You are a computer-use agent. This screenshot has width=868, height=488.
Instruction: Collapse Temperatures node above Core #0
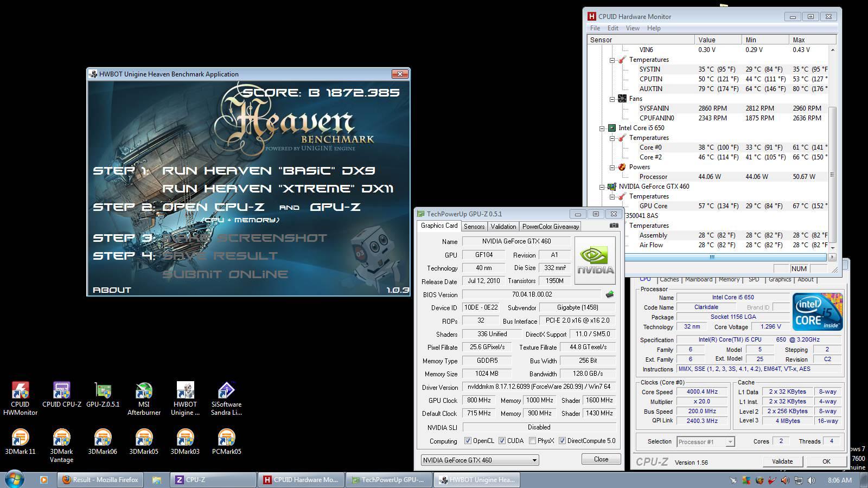pos(612,138)
